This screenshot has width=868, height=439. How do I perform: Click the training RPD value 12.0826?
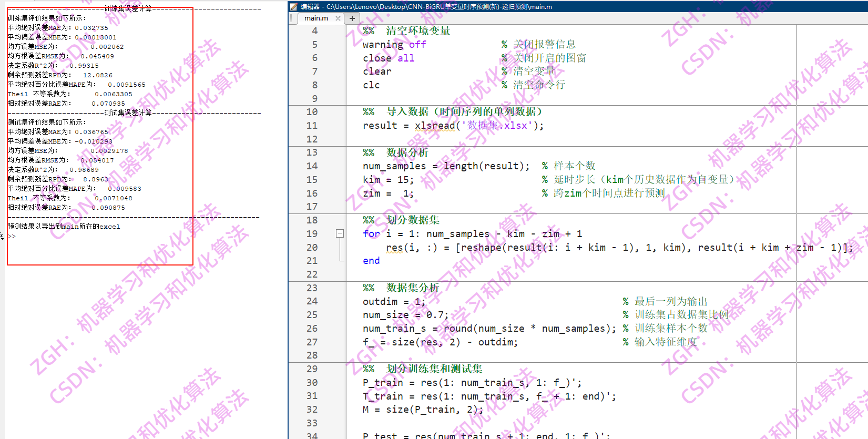tap(98, 75)
